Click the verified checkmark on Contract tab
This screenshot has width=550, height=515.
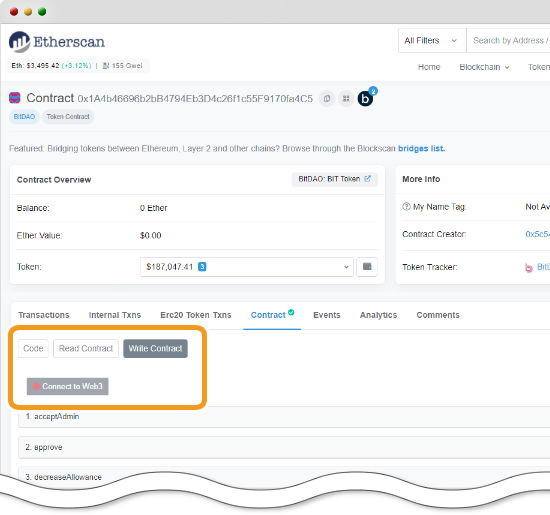click(291, 312)
